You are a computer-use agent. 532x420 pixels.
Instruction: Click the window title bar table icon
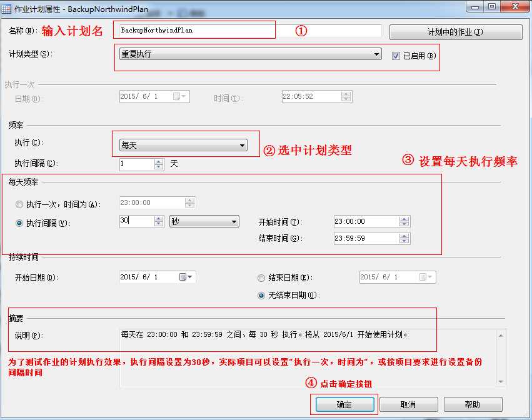pyautogui.click(x=6, y=9)
